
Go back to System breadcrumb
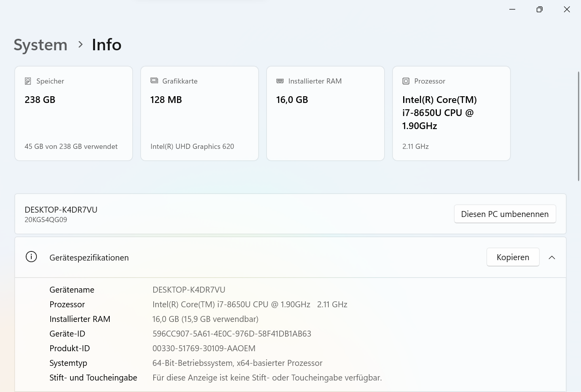[x=40, y=45]
